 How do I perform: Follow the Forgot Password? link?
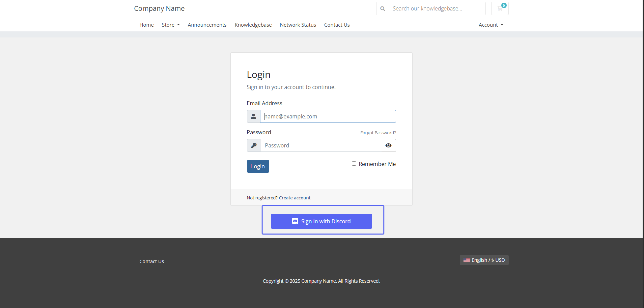tap(378, 133)
